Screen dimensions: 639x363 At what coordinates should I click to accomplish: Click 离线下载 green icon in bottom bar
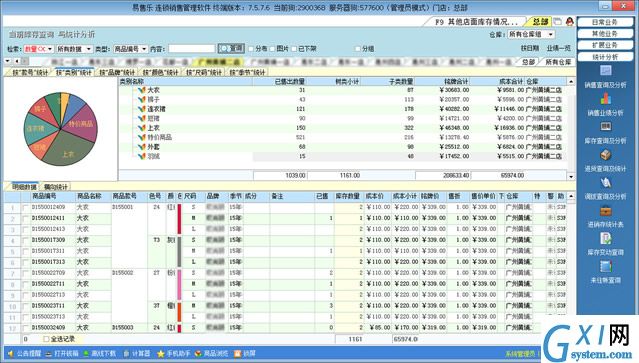point(86,353)
